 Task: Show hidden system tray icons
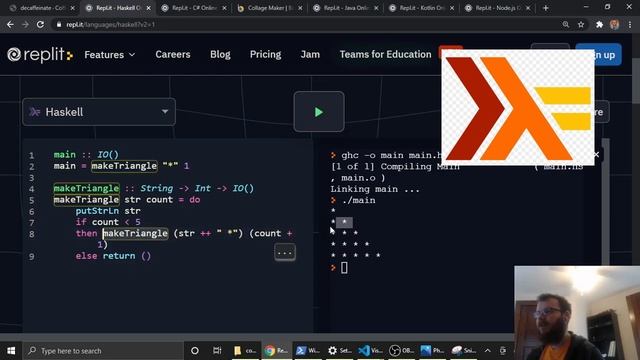(487, 351)
